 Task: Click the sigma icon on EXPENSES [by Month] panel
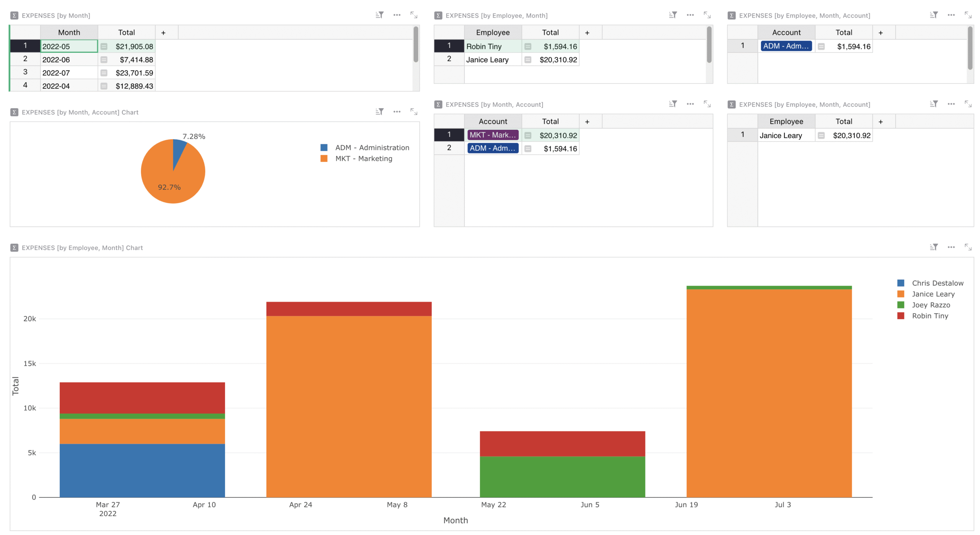(14, 16)
